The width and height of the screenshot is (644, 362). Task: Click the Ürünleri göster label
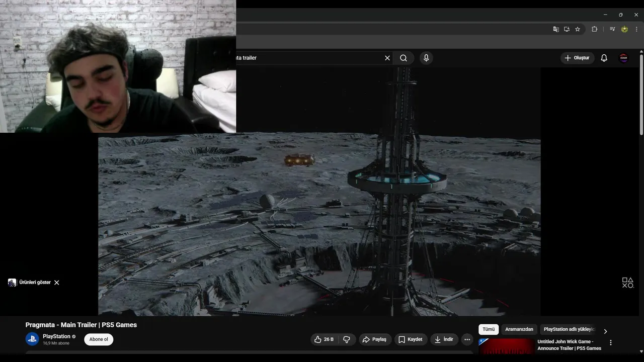35,283
